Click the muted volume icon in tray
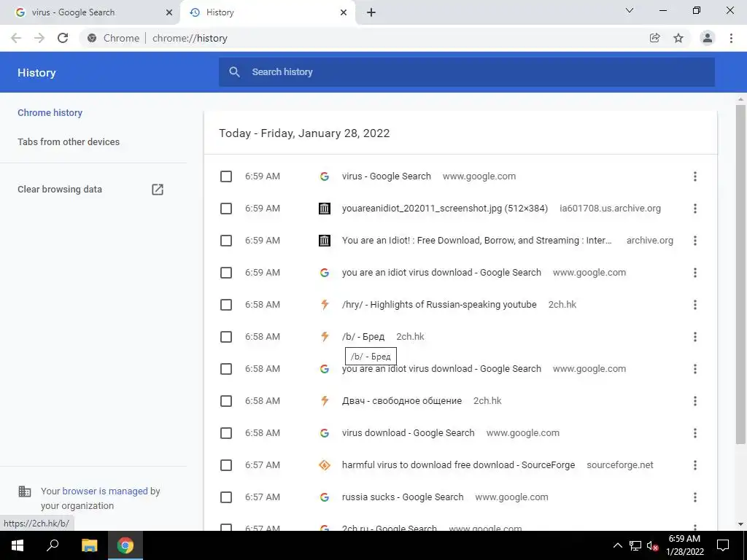This screenshot has width=747, height=560. [x=652, y=546]
